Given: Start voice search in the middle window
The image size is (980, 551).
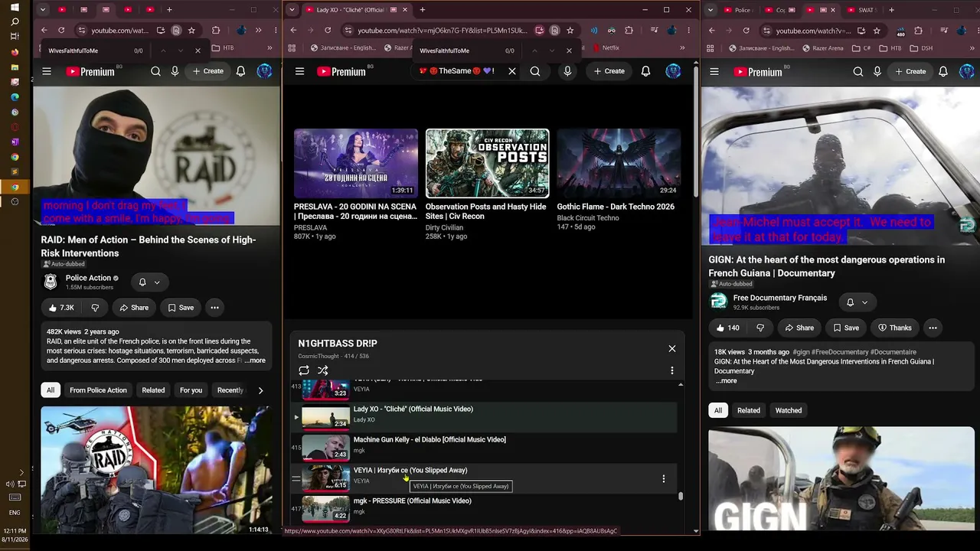Looking at the screenshot, I should (567, 71).
